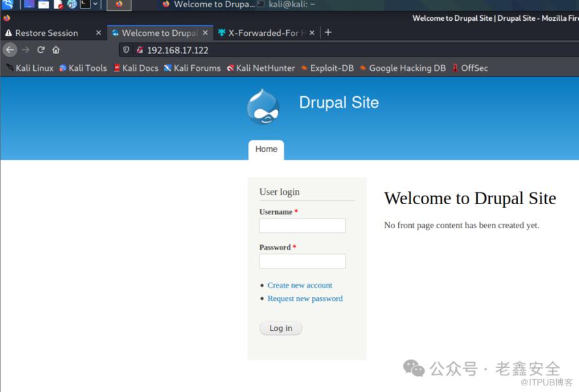Open a new browser tab with plus icon
The image size is (579, 392).
click(328, 32)
